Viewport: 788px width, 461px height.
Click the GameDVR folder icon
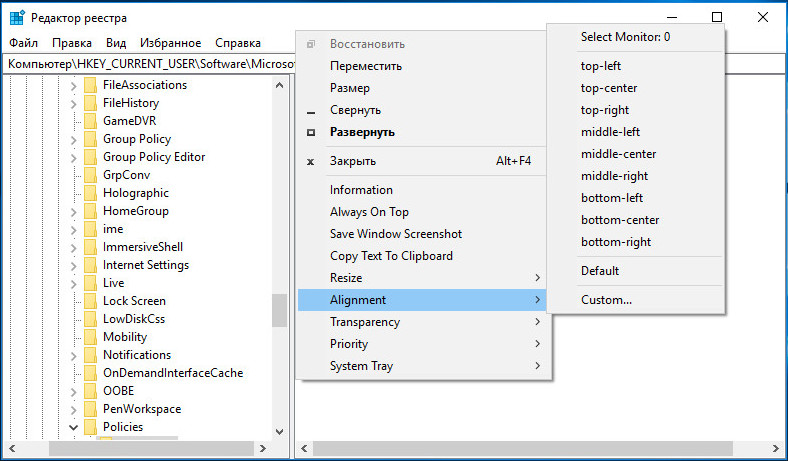(x=90, y=121)
